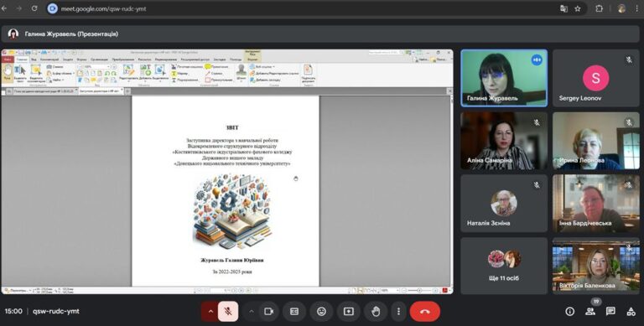
Task: Open the Ще 11 осіб tile
Action: click(x=504, y=266)
